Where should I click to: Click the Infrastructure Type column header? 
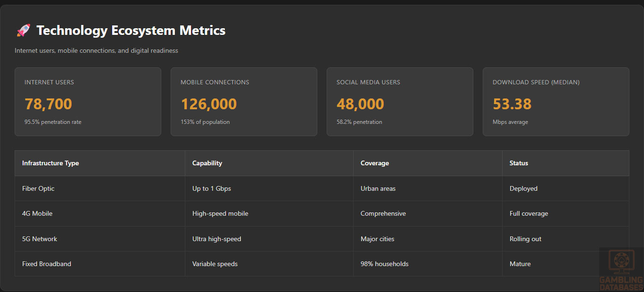(x=50, y=163)
